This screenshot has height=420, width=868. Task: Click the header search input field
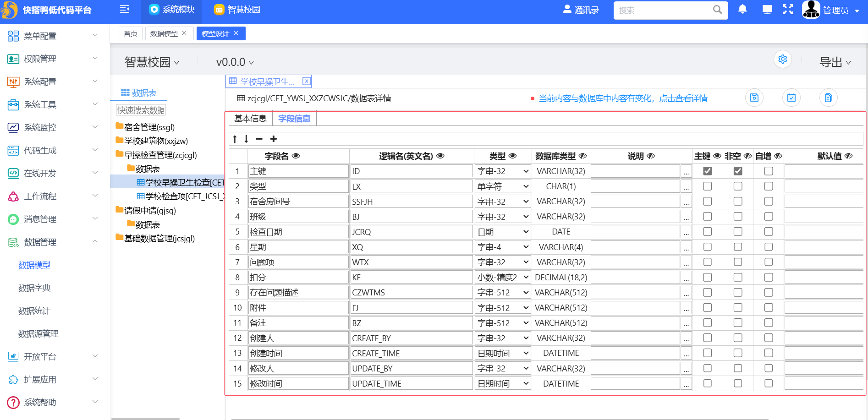663,10
